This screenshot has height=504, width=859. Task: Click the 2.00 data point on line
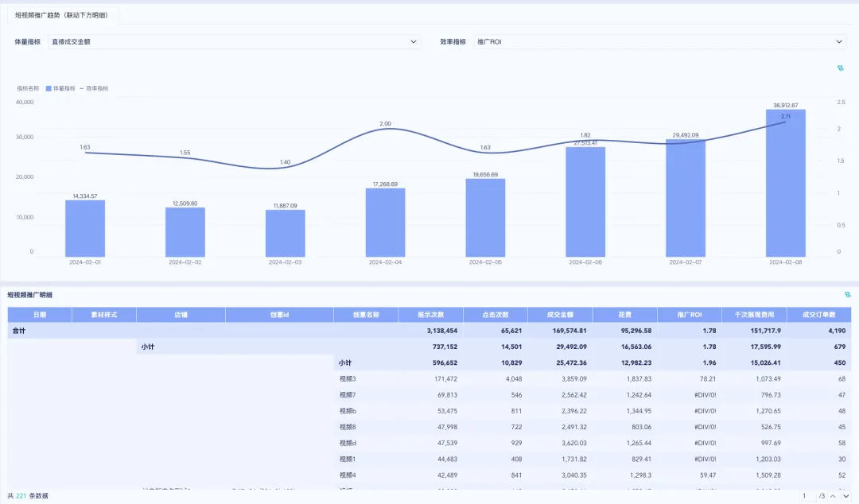[x=385, y=130]
